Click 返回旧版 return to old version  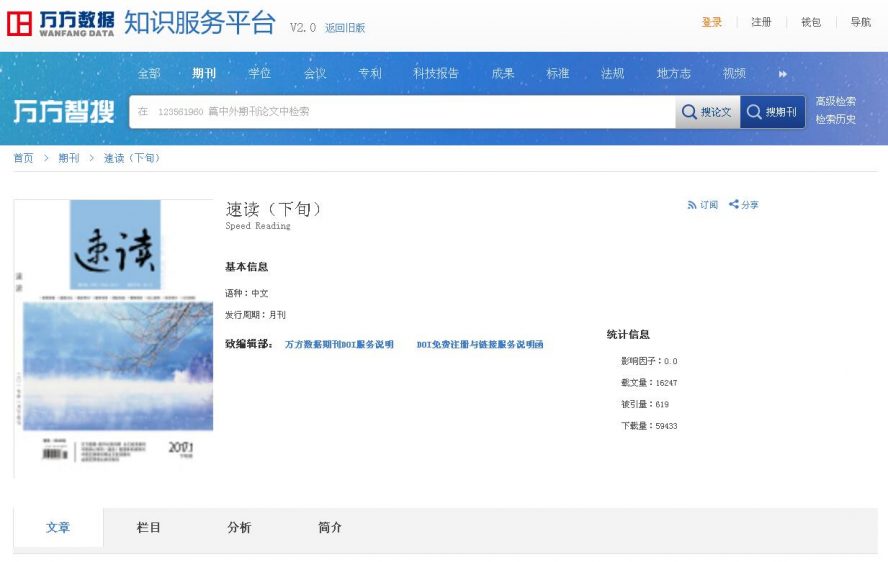[x=345, y=28]
